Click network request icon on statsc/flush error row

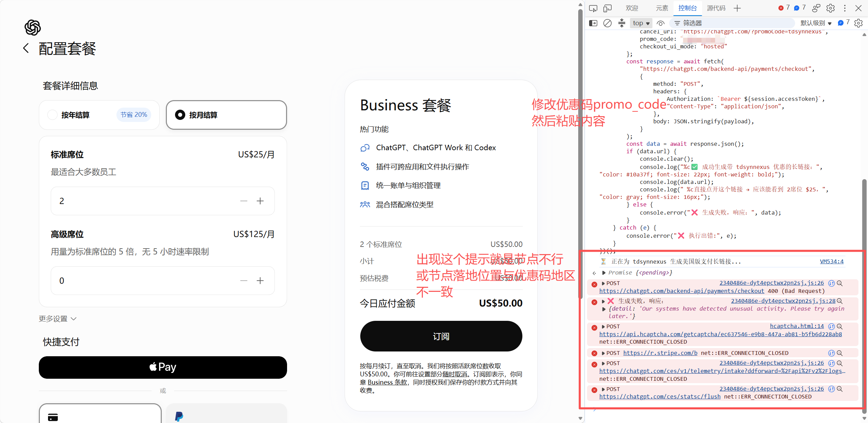(832, 389)
